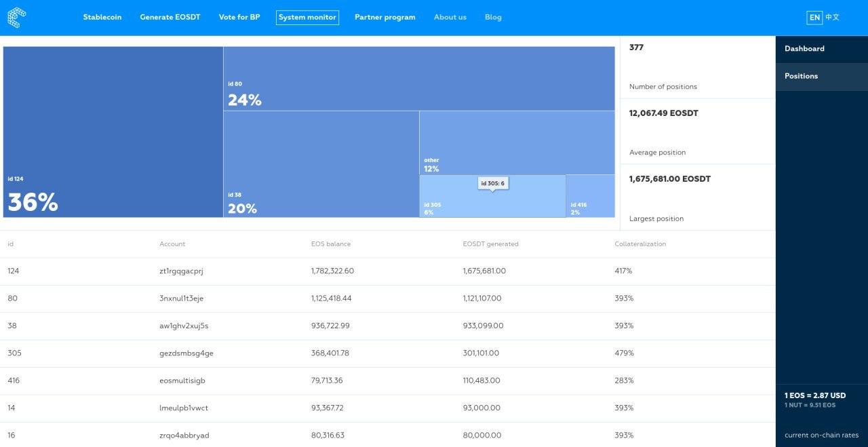Image resolution: width=868 pixels, height=447 pixels.
Task: Visit the About us page
Action: click(x=450, y=18)
